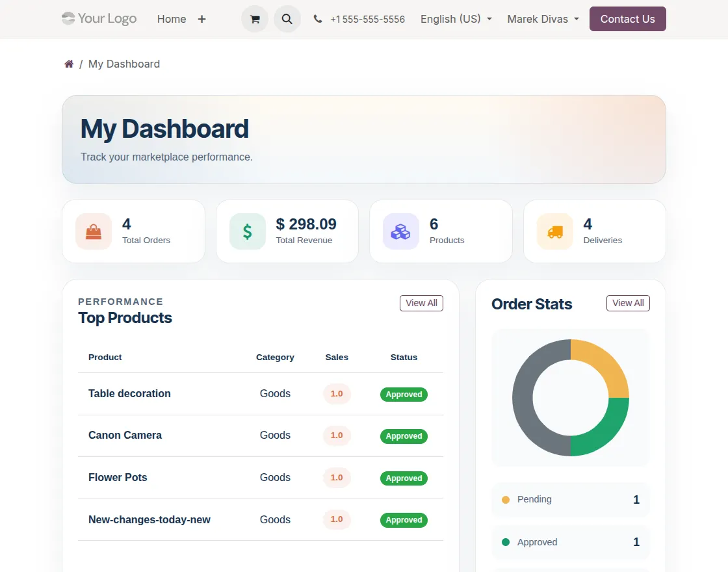Image resolution: width=728 pixels, height=572 pixels.
Task: Open the Marek Divas user dropdown
Action: point(543,19)
